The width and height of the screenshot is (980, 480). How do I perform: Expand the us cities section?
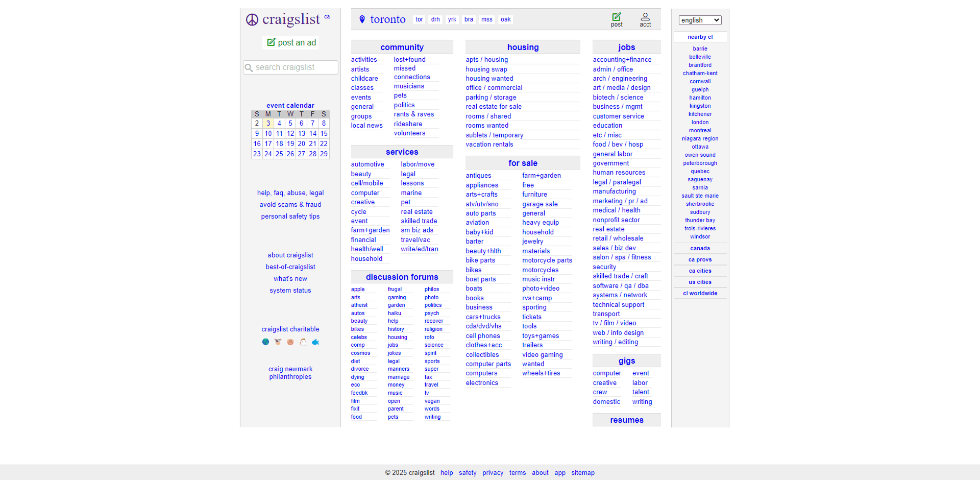click(x=700, y=282)
